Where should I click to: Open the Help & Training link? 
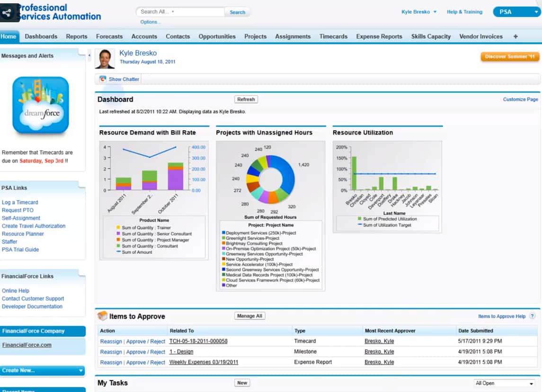pyautogui.click(x=464, y=12)
